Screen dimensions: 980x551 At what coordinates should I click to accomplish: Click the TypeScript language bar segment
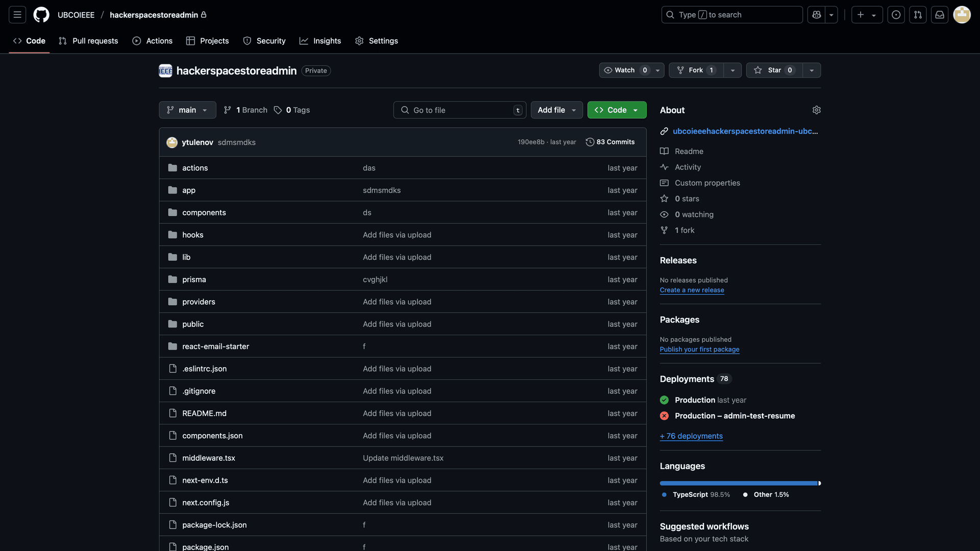[738, 483]
